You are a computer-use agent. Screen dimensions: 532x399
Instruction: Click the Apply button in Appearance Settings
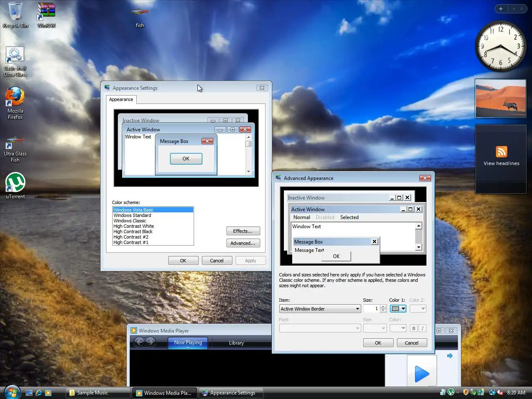[250, 261]
